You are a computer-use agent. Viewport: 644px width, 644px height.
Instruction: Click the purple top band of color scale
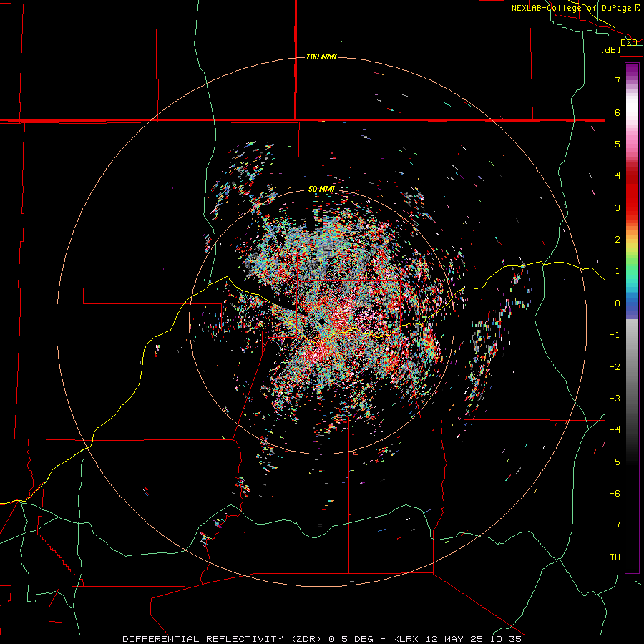(632, 70)
